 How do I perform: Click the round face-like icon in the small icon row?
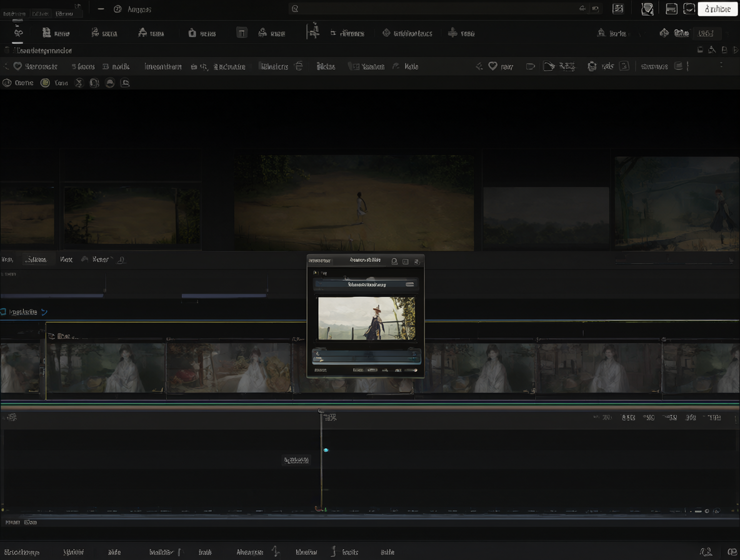click(110, 83)
